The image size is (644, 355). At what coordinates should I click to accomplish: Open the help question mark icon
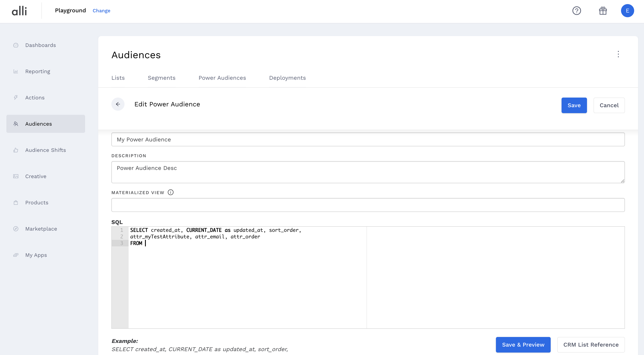tap(577, 11)
